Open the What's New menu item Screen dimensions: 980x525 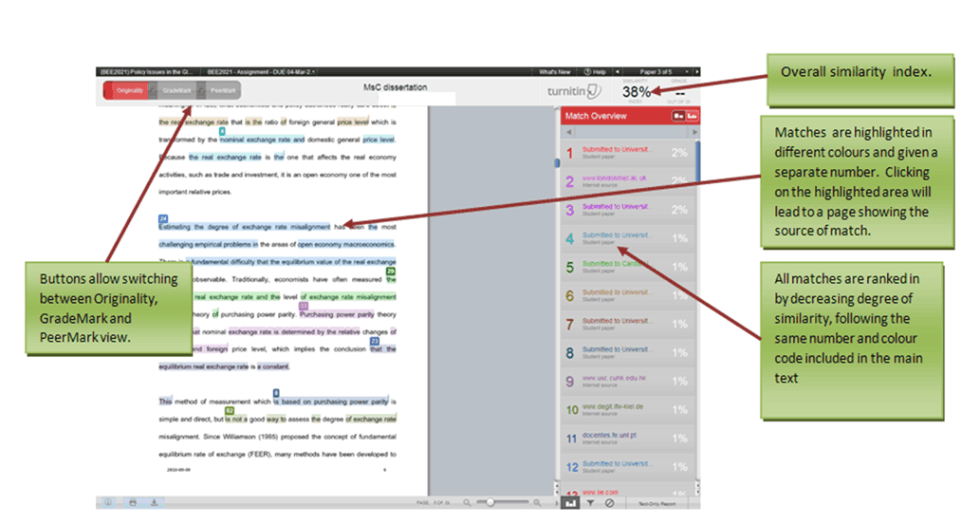(x=554, y=71)
